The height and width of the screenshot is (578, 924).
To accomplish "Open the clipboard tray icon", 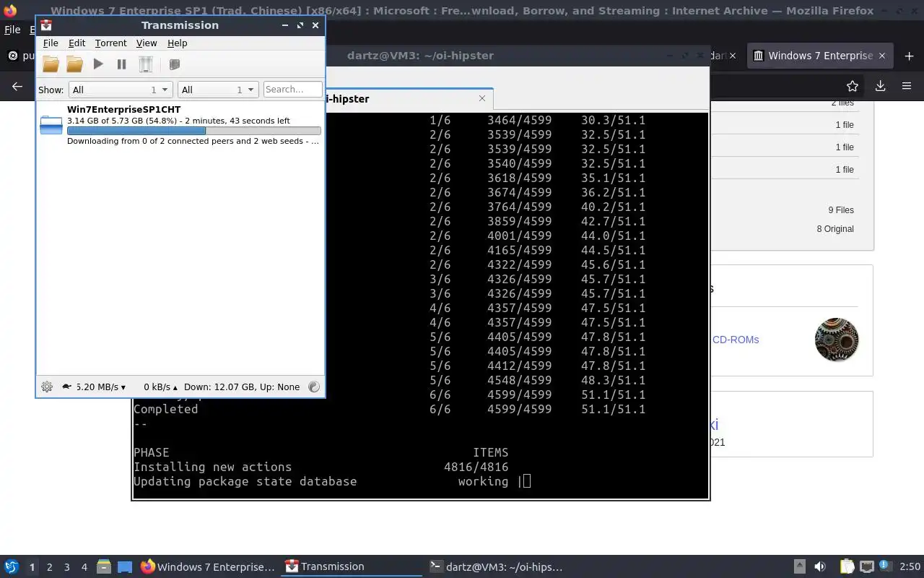I will coord(847,567).
